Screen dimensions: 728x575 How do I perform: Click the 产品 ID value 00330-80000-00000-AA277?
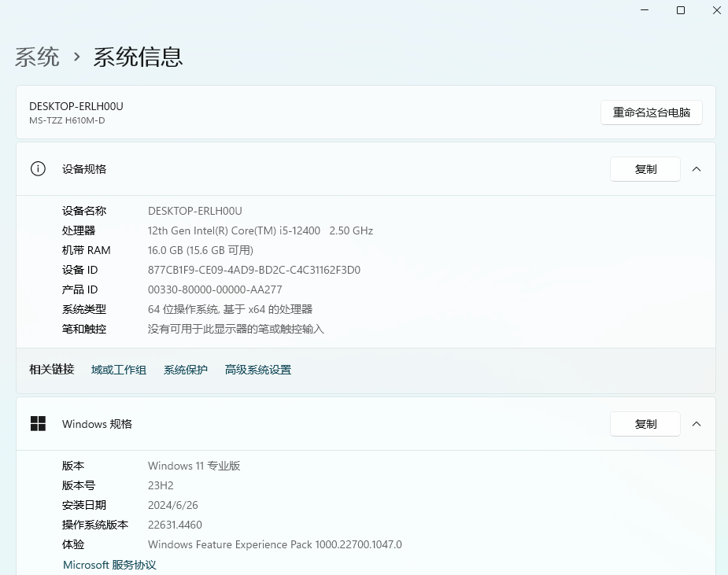[x=215, y=289]
